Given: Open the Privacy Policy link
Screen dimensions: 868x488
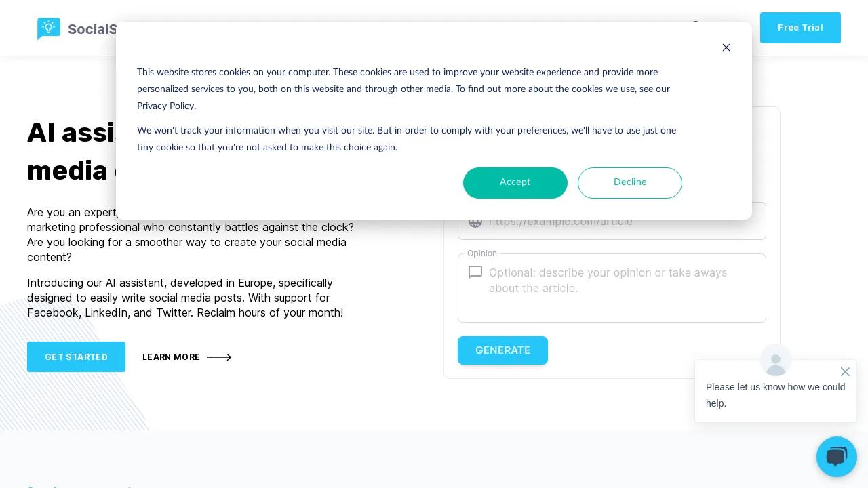Looking at the screenshot, I should pos(165,106).
